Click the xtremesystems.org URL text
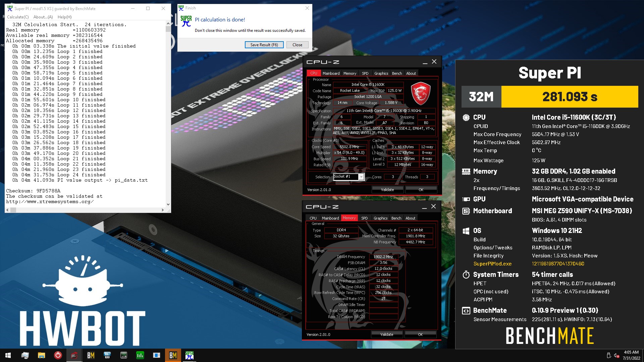 [50, 202]
